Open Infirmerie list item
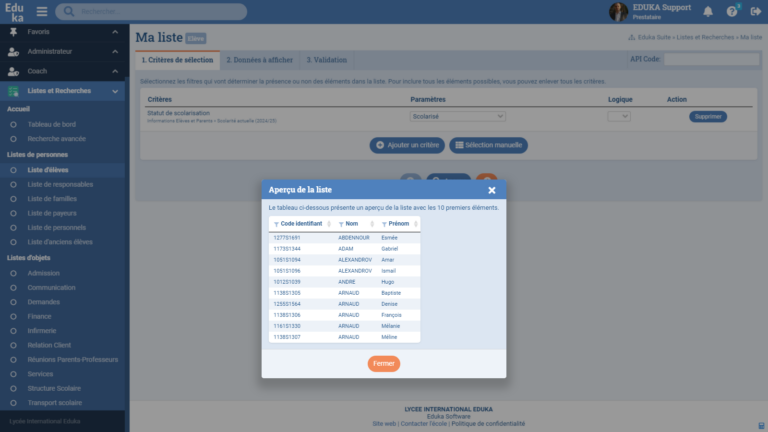The image size is (768, 432). pos(42,331)
